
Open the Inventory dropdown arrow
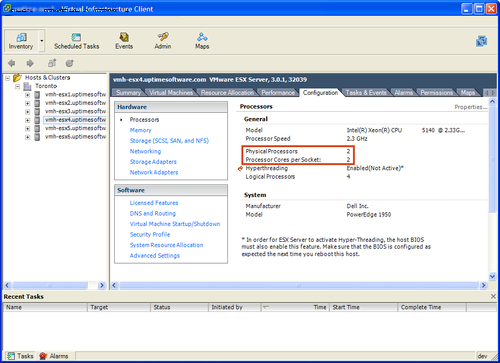point(42,41)
